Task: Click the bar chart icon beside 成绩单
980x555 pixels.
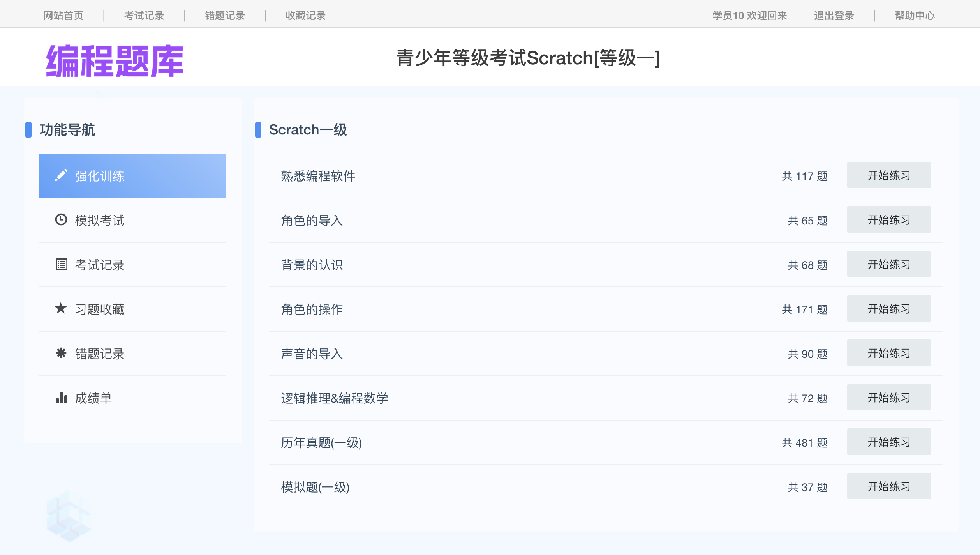Action: [x=61, y=398]
